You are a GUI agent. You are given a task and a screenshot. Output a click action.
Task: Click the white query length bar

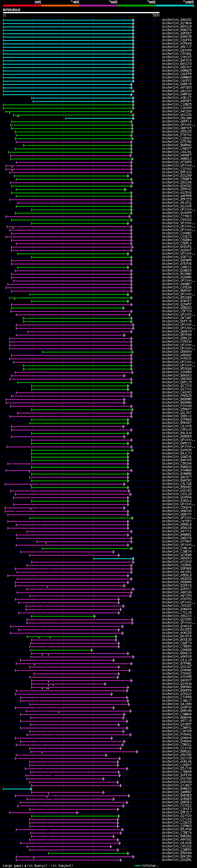[x=81, y=13]
